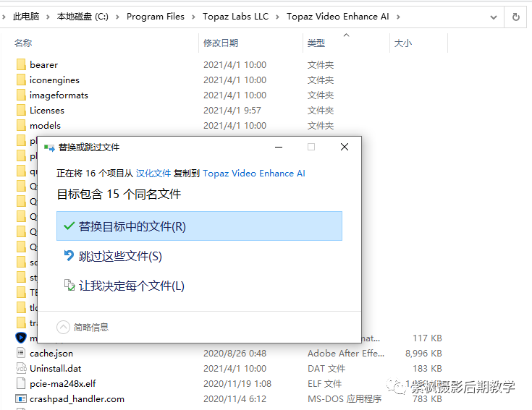Viewport: 532px width, 410px height.
Task: Select the pcie-ma248x.elf file name
Action: click(x=63, y=383)
